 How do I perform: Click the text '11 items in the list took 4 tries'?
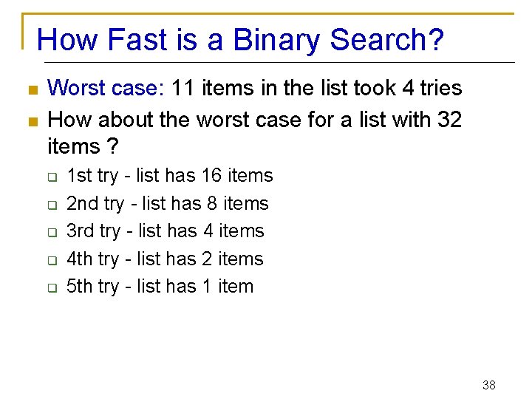[316, 87]
